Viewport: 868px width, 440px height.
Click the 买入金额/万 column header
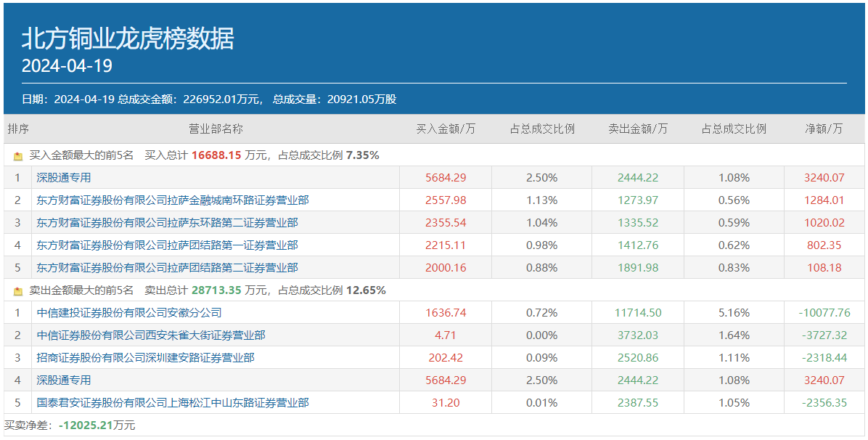coord(445,129)
